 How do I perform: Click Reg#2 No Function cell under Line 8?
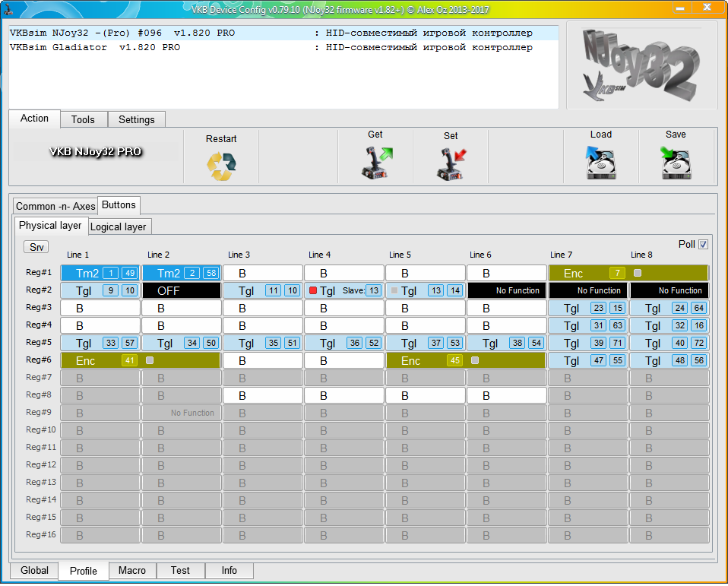tap(669, 290)
